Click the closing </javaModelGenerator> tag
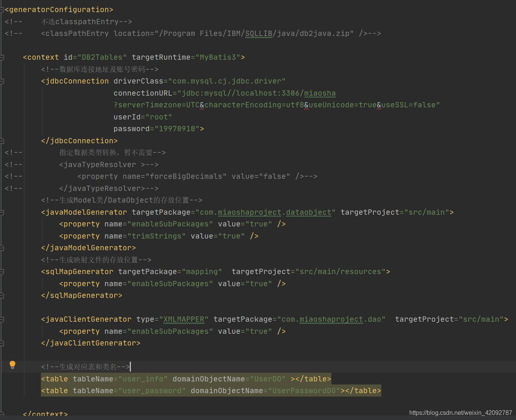516x420 pixels. click(89, 248)
